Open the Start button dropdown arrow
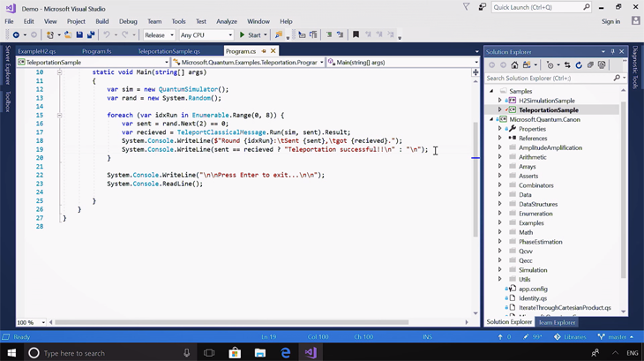The height and width of the screenshot is (361, 644). 266,35
